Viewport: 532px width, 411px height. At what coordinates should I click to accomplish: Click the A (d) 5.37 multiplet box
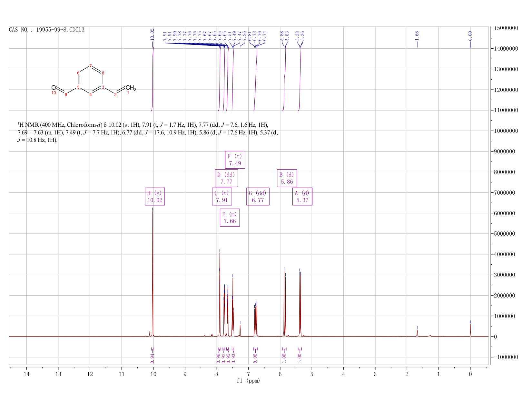pyautogui.click(x=302, y=196)
